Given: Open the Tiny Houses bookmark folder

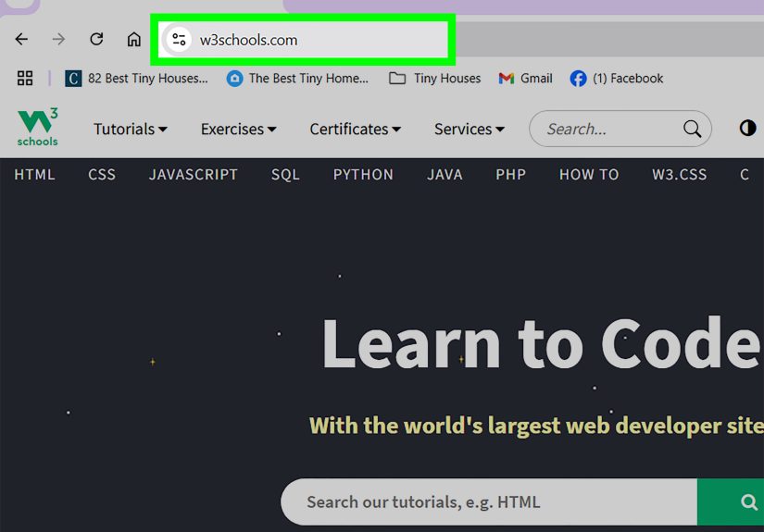Looking at the screenshot, I should [434, 79].
